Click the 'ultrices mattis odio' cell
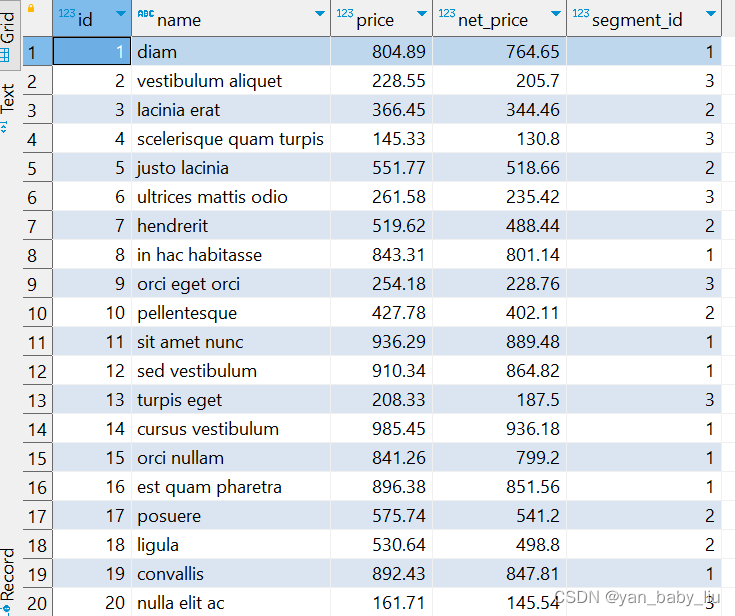Image resolution: width=735 pixels, height=616 pixels. [231, 197]
